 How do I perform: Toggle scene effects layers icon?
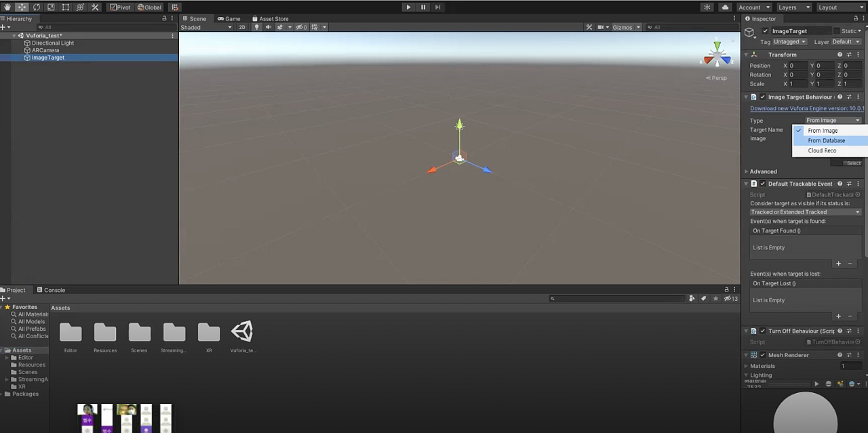tap(281, 27)
